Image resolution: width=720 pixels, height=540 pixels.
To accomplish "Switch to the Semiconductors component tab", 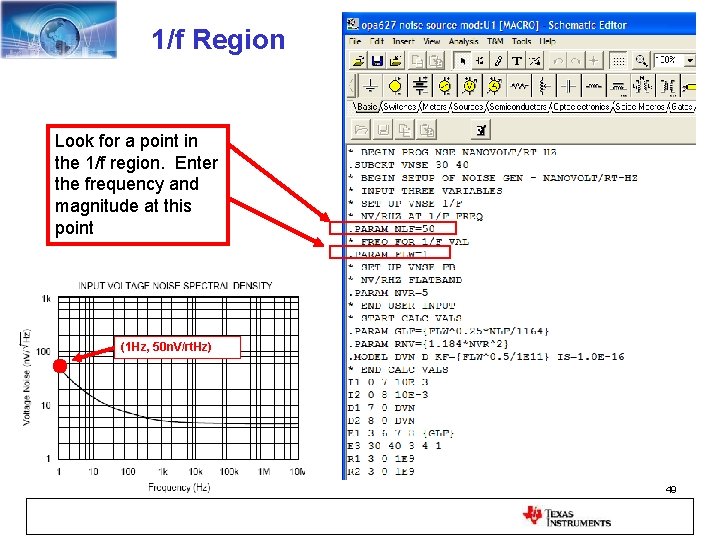I will click(x=518, y=107).
